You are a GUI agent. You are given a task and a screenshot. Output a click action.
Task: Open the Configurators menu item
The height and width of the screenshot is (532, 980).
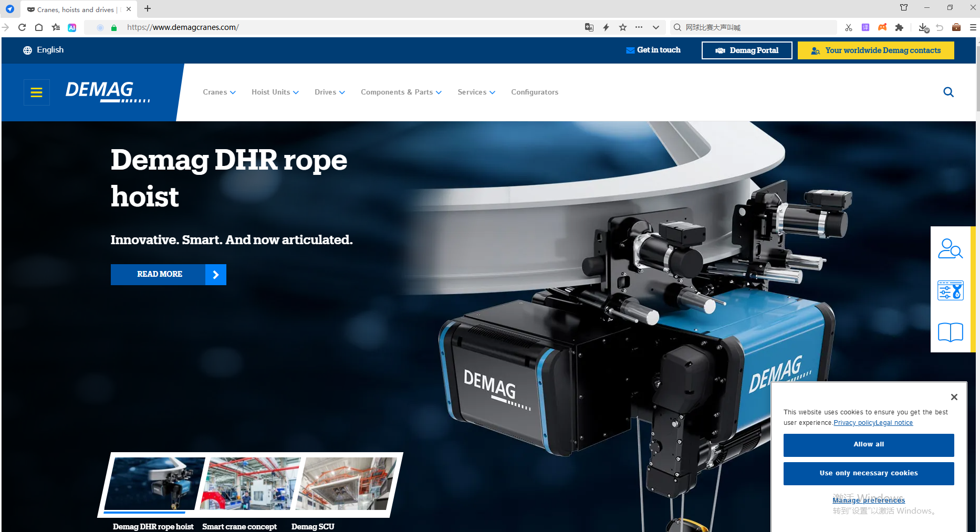pos(534,92)
